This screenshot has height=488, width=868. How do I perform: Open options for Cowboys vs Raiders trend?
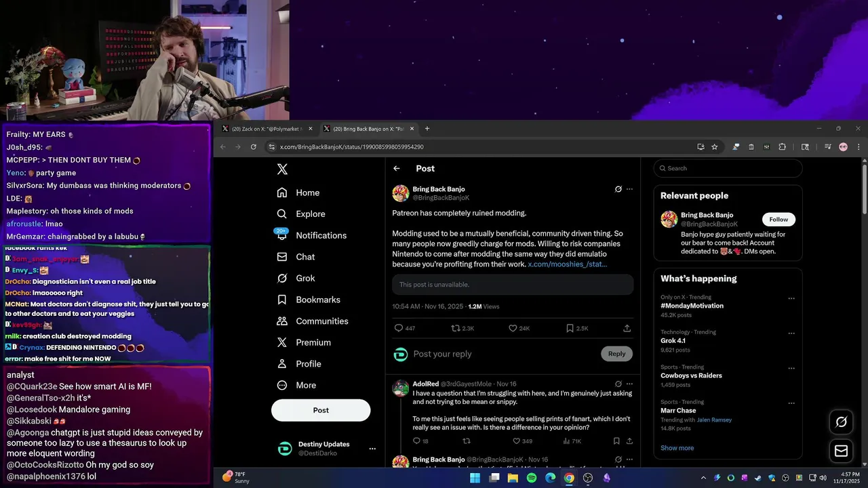pyautogui.click(x=791, y=368)
